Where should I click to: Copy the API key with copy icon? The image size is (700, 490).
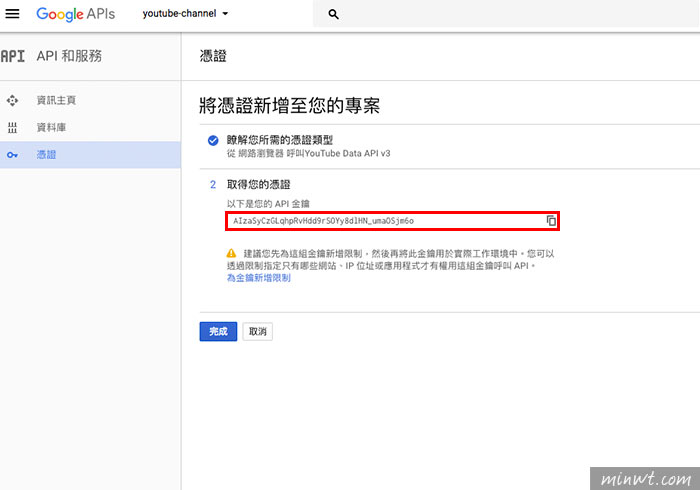[551, 220]
